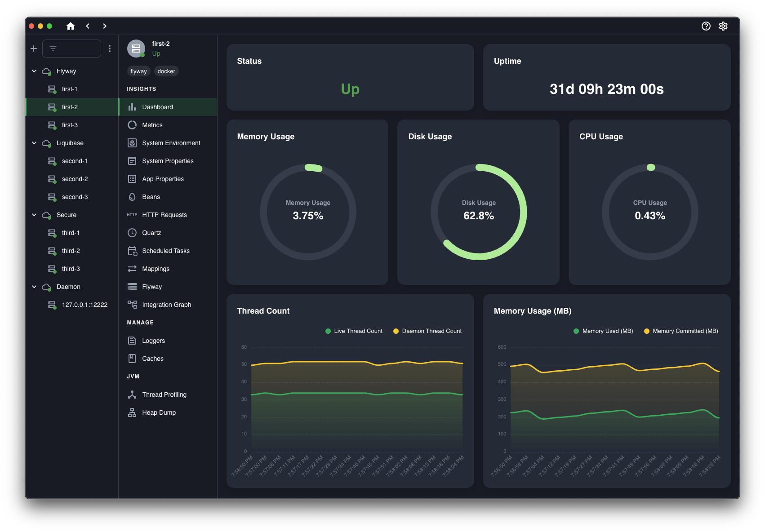
Task: Collapse the Secure folder chevron
Action: coord(34,215)
